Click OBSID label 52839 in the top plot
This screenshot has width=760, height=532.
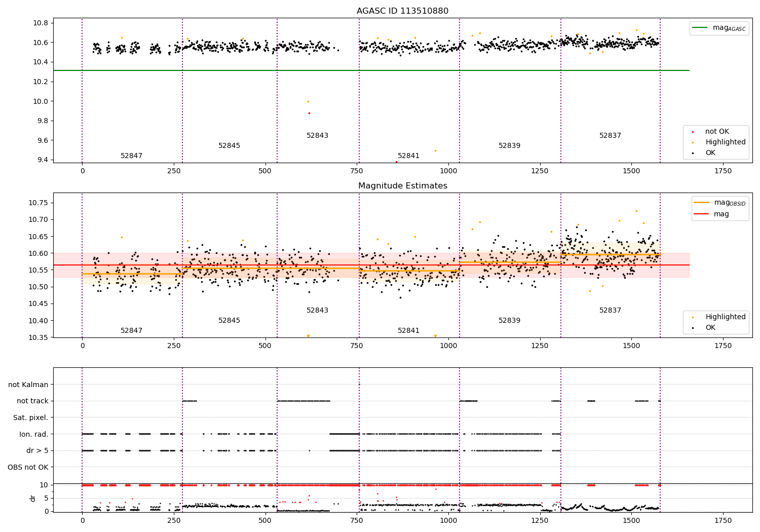(x=509, y=146)
